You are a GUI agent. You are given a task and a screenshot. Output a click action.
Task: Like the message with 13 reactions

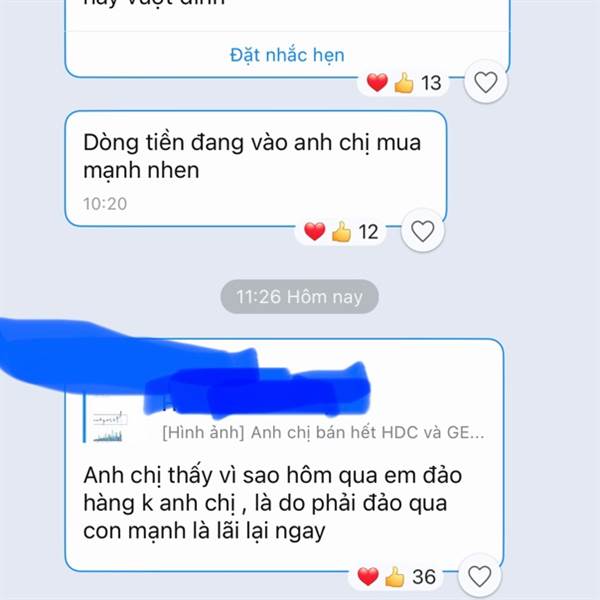(486, 82)
